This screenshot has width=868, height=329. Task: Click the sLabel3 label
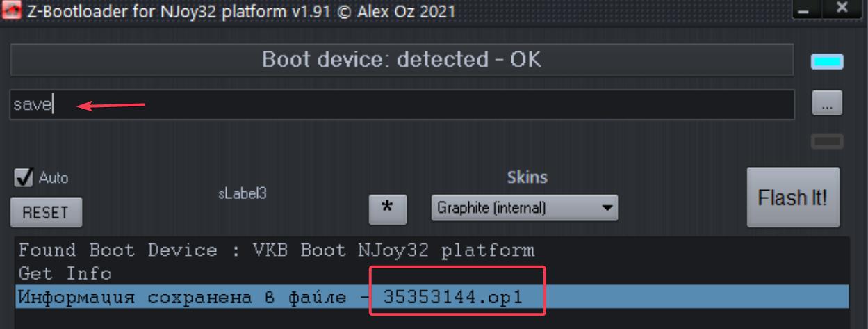tap(243, 195)
